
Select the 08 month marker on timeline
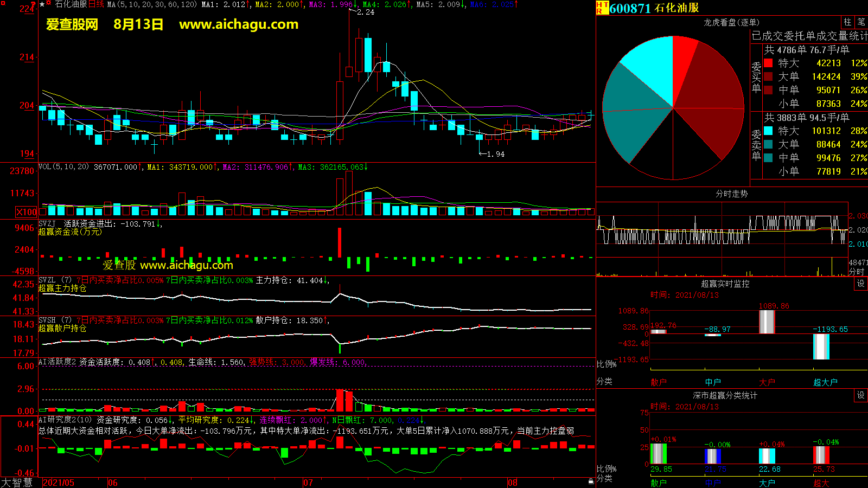point(512,483)
